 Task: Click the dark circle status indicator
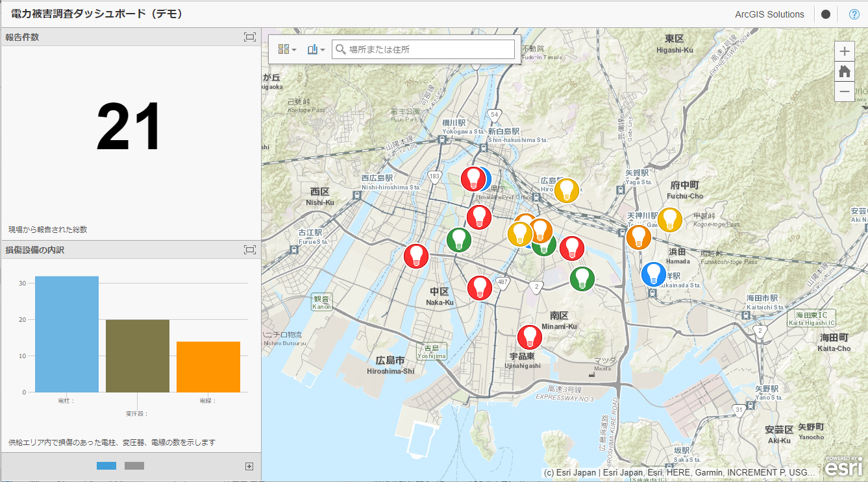[826, 14]
